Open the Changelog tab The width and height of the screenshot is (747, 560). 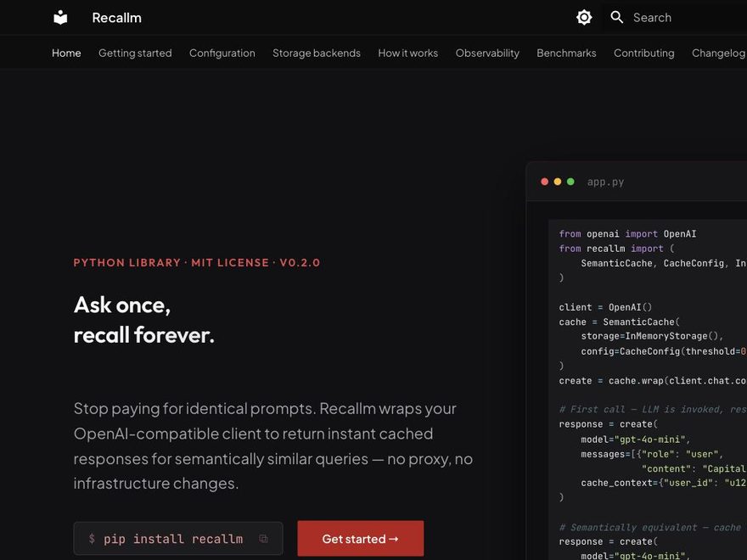click(x=718, y=53)
